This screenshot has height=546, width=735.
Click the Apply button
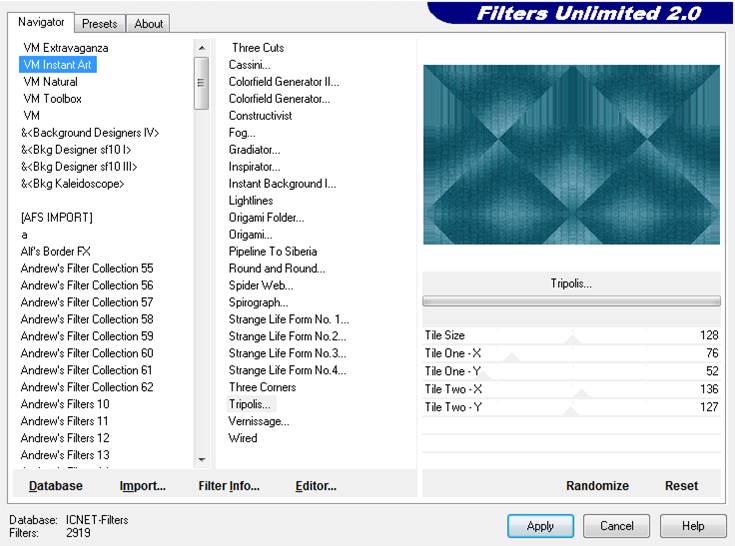click(x=540, y=525)
